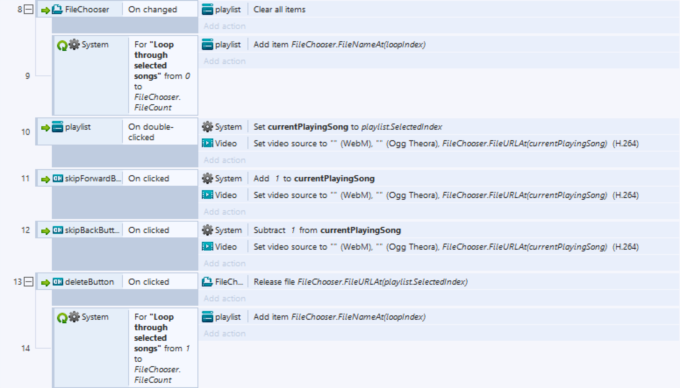The height and width of the screenshot is (388, 680).
Task: Select the Release file FileURLAt action
Action: (x=439, y=282)
